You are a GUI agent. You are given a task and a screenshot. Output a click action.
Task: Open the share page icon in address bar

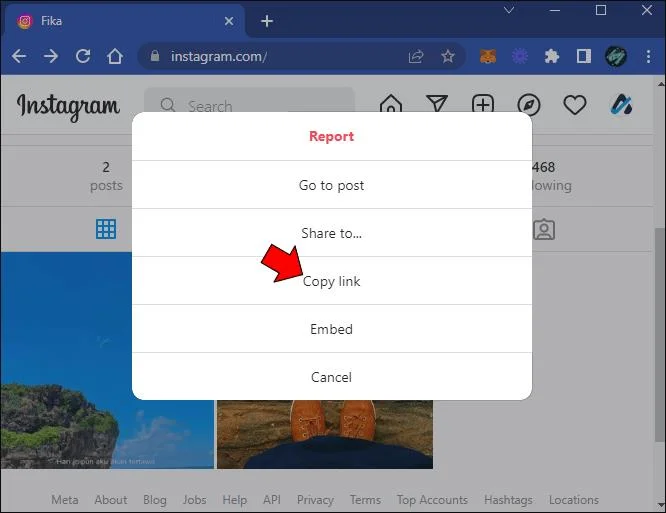(x=416, y=56)
